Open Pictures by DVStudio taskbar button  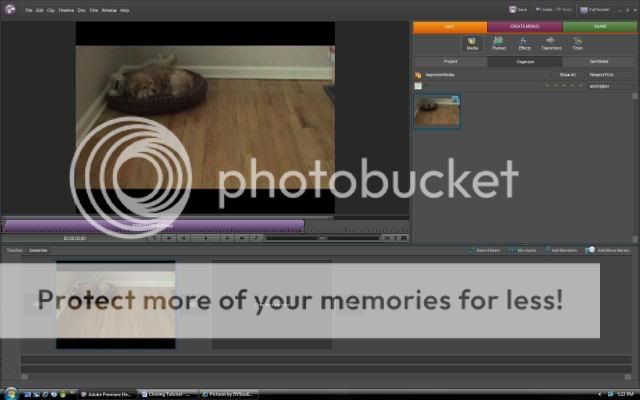tap(229, 394)
